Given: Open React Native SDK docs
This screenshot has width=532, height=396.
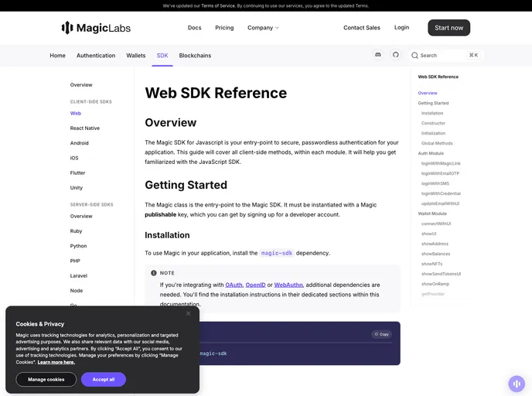Looking at the screenshot, I should (85, 128).
